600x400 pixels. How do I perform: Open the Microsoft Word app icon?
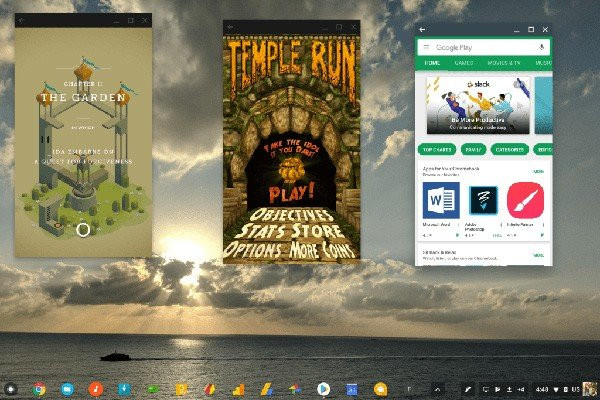tap(439, 201)
